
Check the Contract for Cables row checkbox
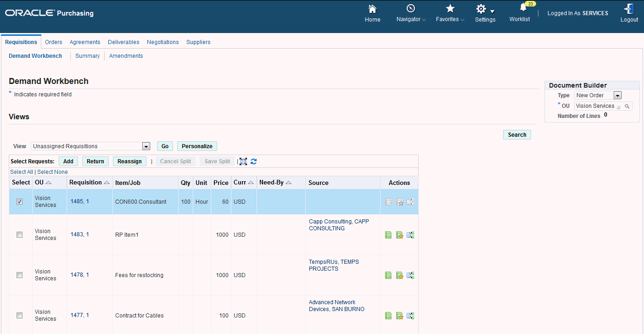point(19,315)
